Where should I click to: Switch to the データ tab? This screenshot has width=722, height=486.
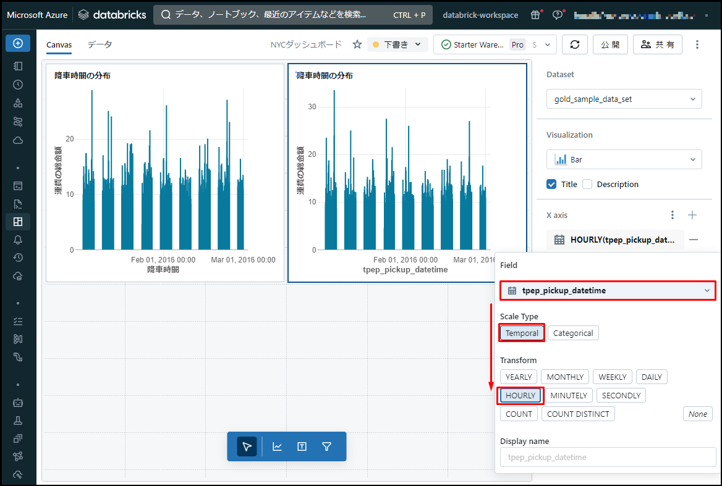coord(99,45)
